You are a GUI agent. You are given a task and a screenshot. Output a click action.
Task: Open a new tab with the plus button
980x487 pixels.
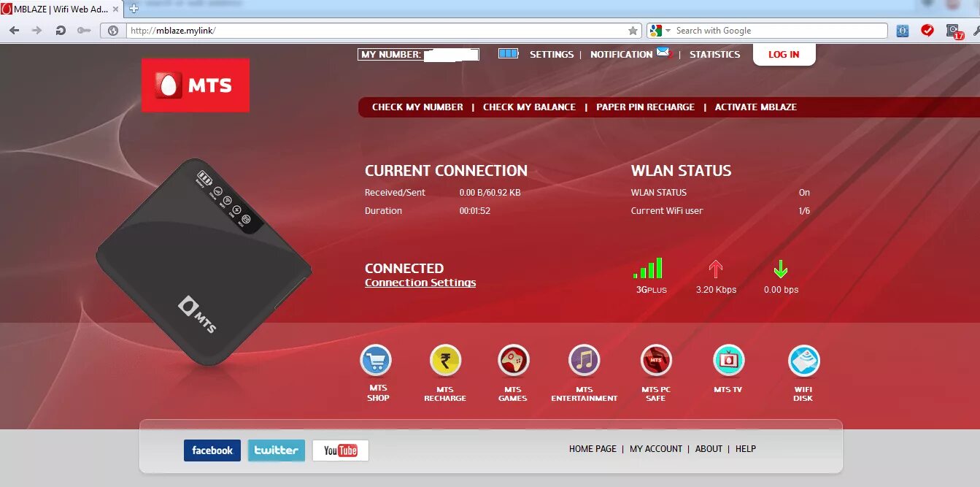(134, 9)
